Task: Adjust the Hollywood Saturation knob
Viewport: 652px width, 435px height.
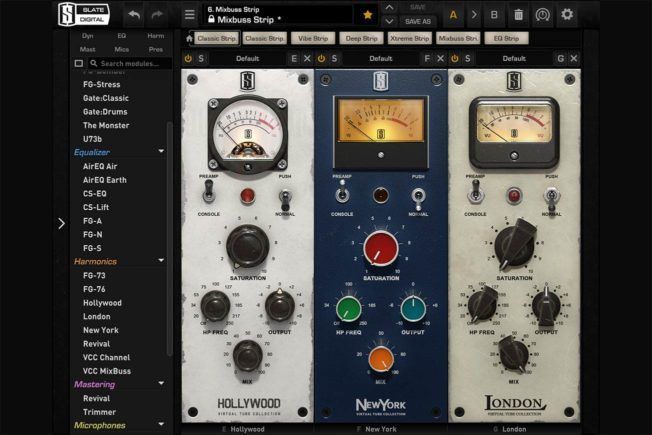Action: click(247, 247)
